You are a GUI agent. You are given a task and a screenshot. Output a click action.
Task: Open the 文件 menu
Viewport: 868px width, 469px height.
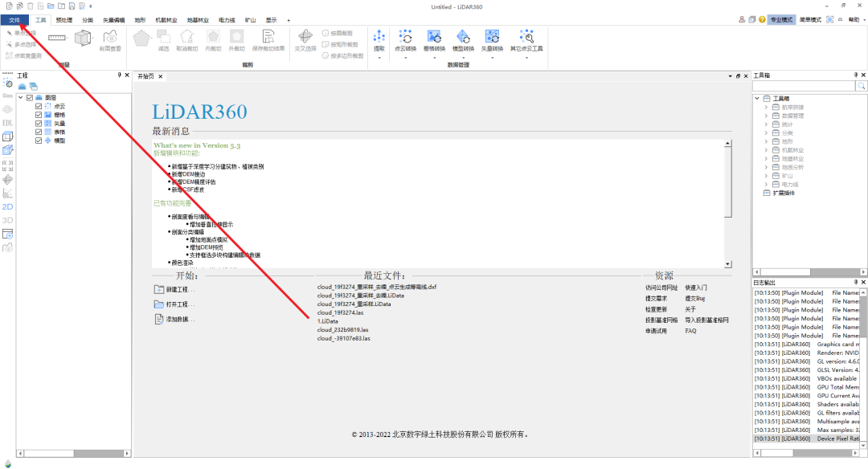(x=14, y=20)
